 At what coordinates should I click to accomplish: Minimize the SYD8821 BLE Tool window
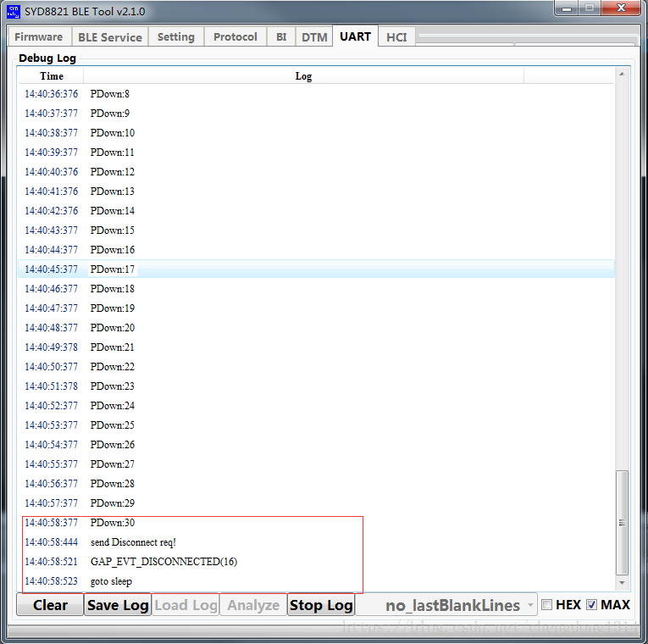(567, 8)
